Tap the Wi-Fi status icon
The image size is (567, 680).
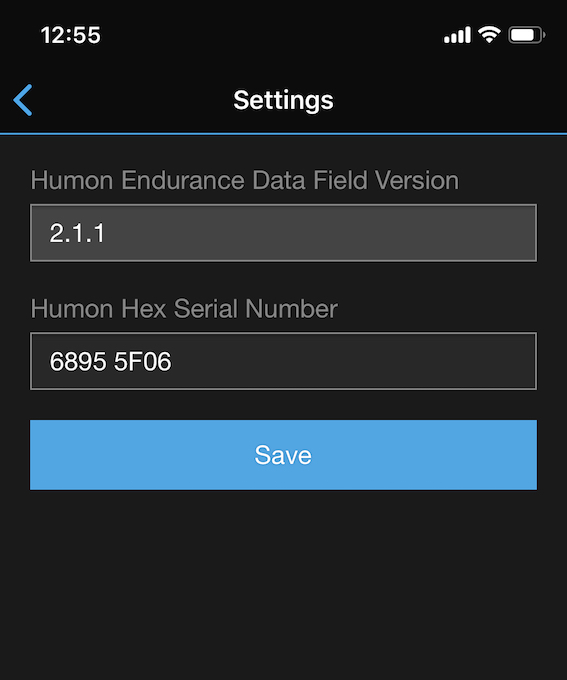[x=489, y=35]
